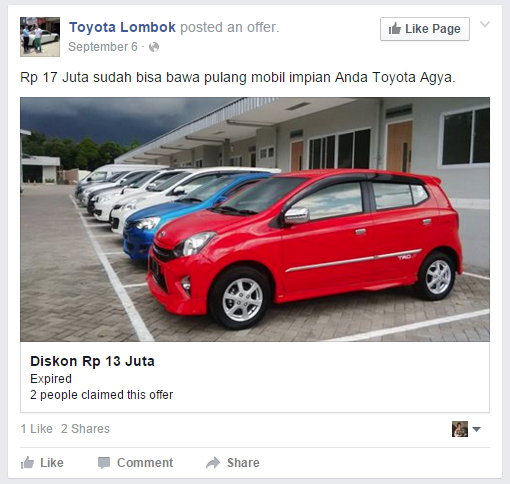Open the Toyota Lombok page link
This screenshot has width=510, height=484.
(x=122, y=27)
